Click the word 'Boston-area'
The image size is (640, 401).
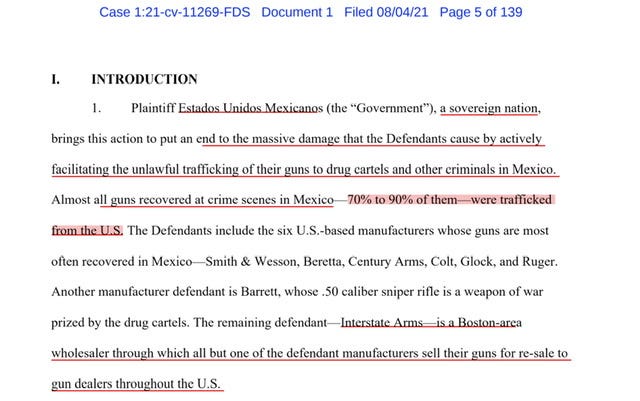click(490, 323)
